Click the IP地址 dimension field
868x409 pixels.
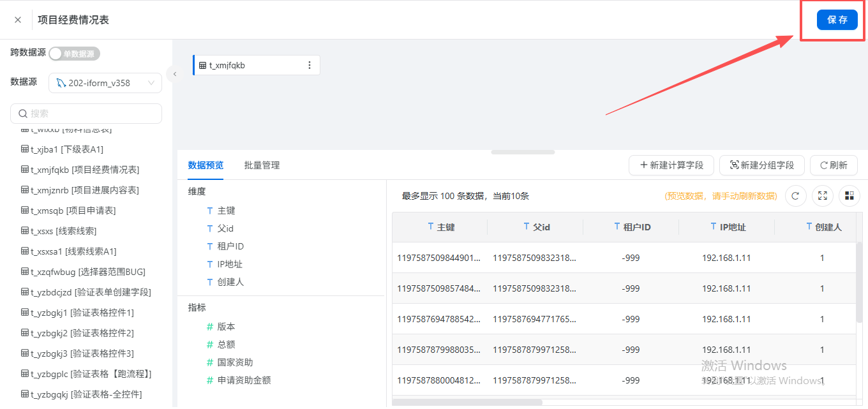point(230,264)
